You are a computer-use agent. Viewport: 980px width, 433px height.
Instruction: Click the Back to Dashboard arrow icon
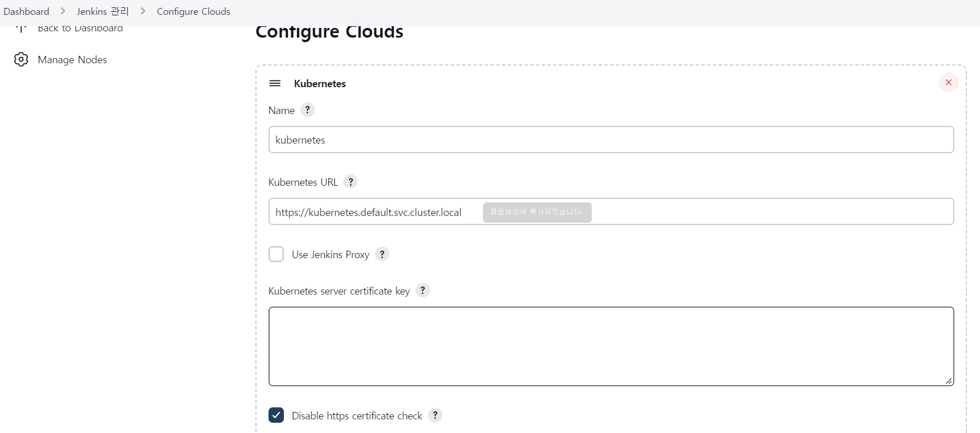click(21, 28)
